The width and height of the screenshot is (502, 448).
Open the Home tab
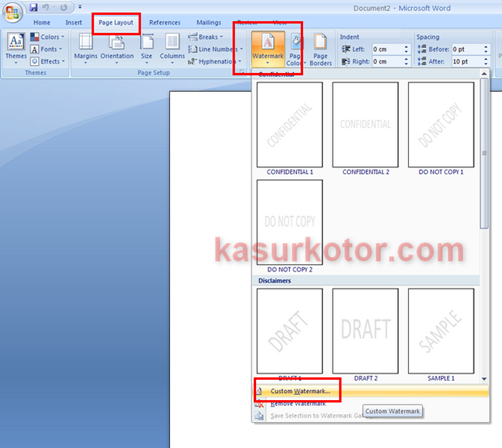click(x=42, y=22)
